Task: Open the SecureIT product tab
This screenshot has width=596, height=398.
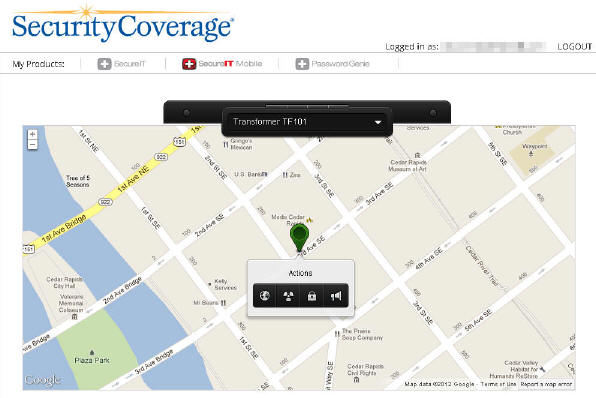Action: point(122,64)
